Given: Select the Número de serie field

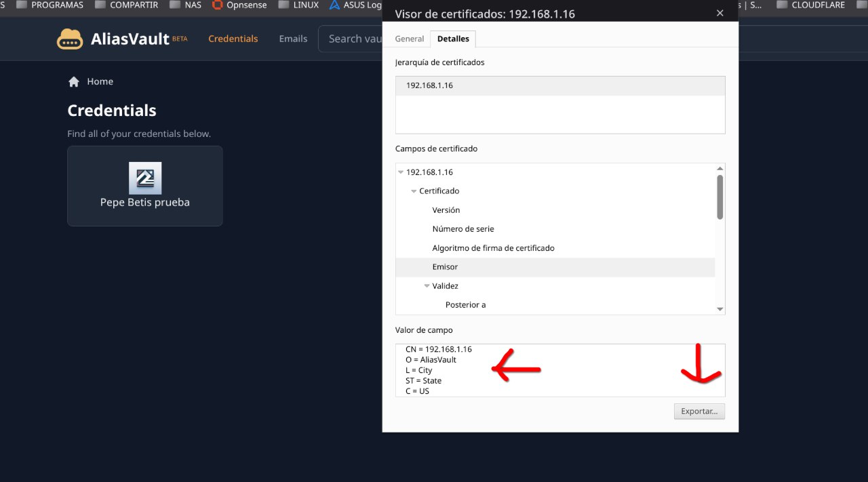Looking at the screenshot, I should [x=463, y=229].
